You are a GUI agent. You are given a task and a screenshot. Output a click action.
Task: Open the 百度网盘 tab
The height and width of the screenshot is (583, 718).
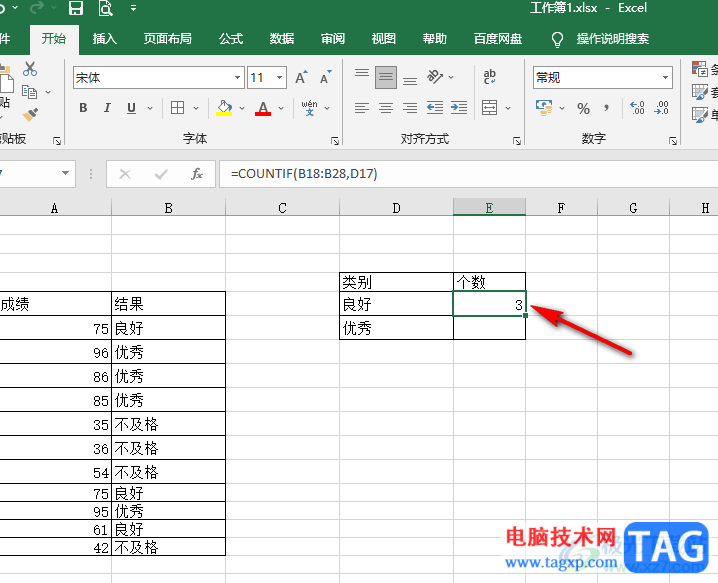[x=498, y=38]
